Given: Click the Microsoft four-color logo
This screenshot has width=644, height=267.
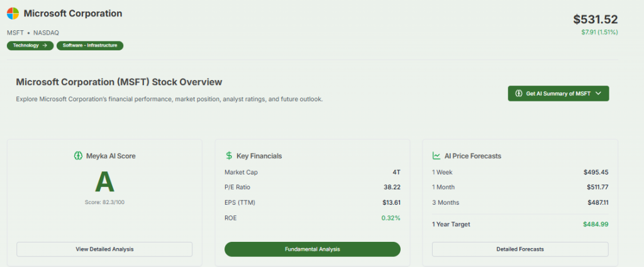Looking at the screenshot, I should click(13, 14).
